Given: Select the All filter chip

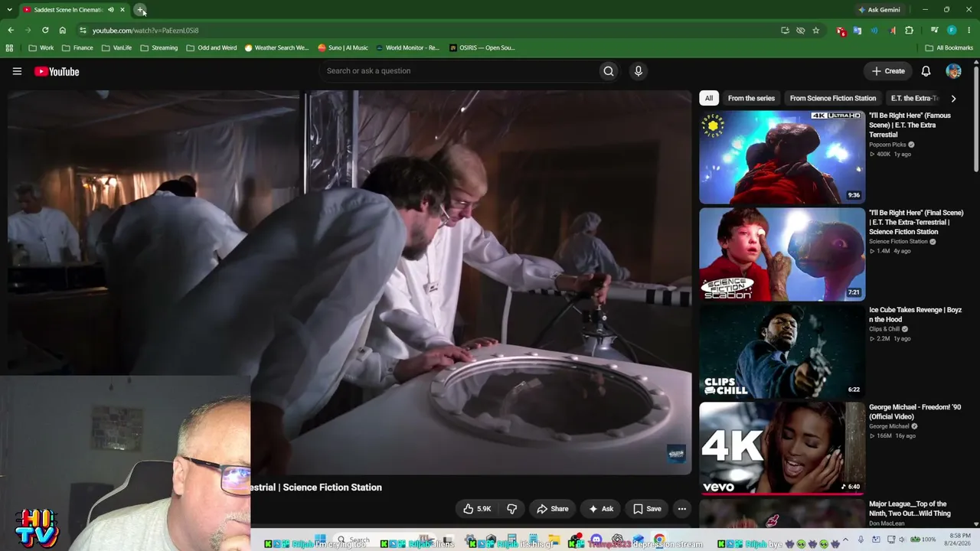Looking at the screenshot, I should [709, 98].
